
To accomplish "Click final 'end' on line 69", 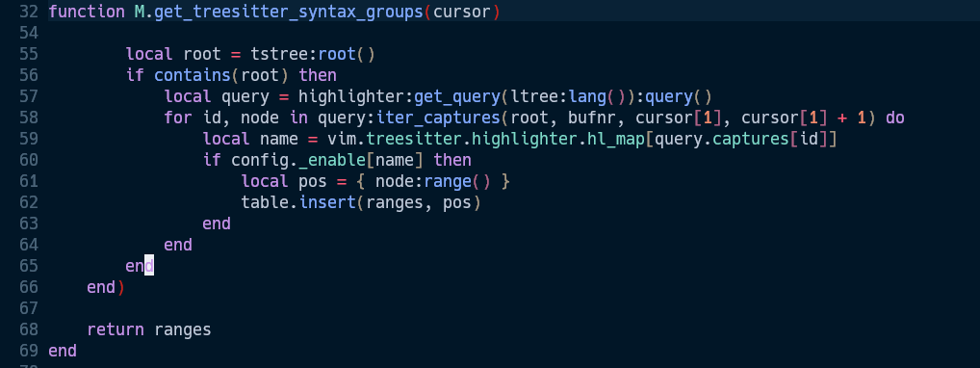I will tap(63, 351).
